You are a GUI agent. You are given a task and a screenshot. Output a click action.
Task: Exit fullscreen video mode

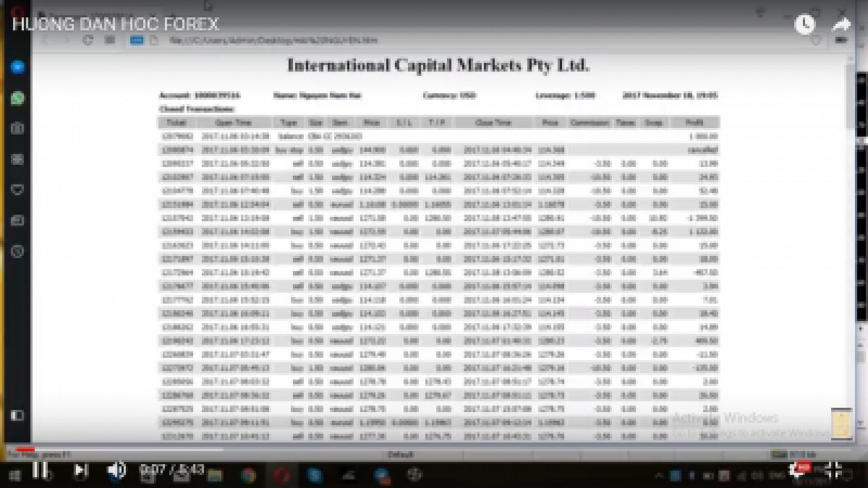[833, 470]
